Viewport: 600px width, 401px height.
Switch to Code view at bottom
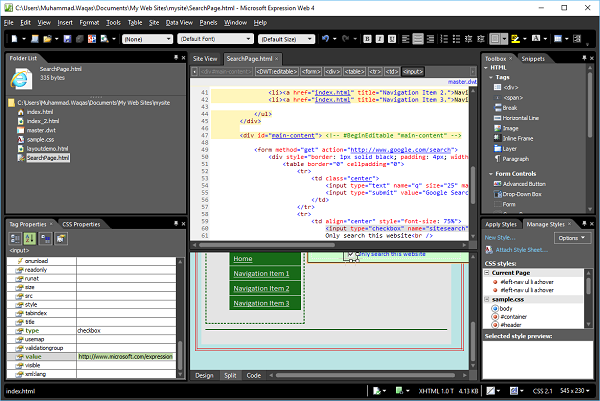click(254, 376)
